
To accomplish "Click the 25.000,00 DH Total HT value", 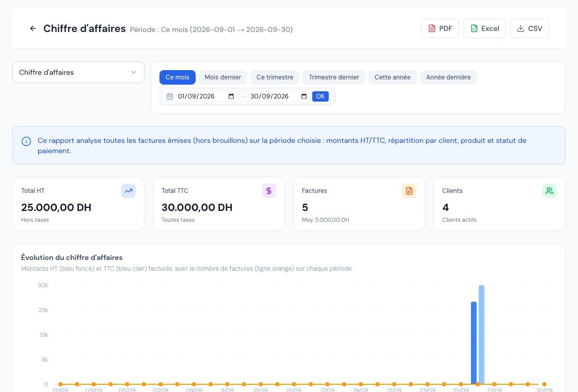I will (x=56, y=207).
